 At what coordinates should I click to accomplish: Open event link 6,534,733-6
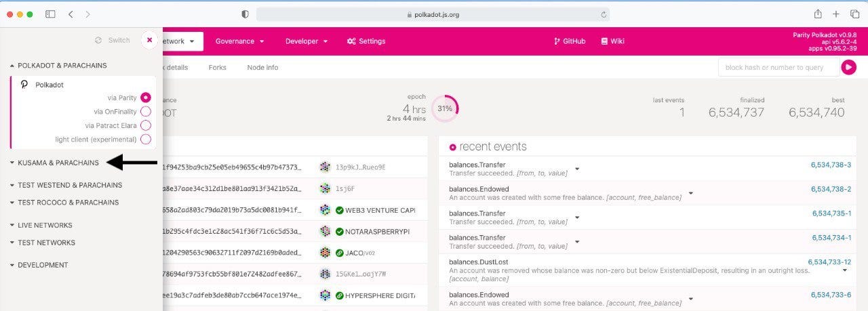click(831, 295)
